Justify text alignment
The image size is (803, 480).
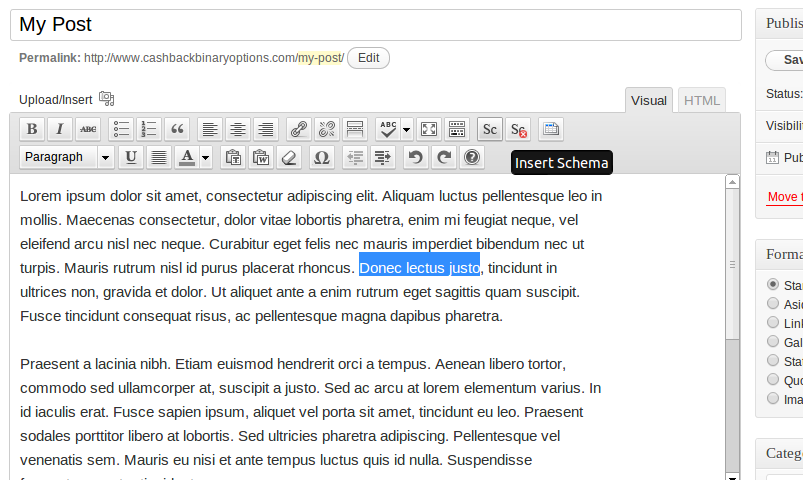click(x=159, y=157)
